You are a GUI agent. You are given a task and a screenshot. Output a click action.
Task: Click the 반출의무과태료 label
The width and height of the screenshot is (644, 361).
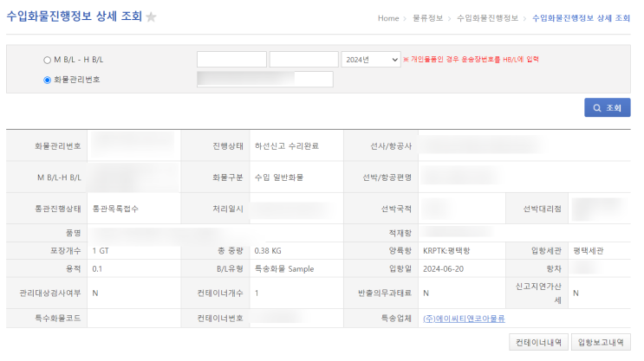(x=385, y=293)
